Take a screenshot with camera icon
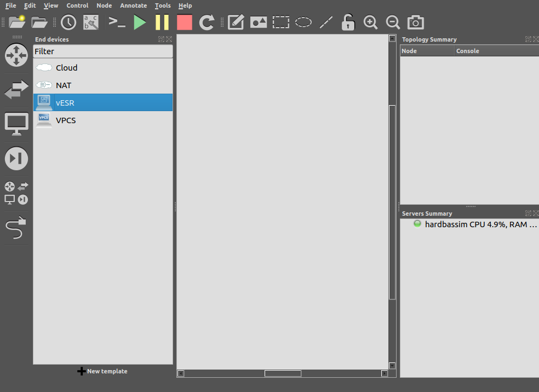Image resolution: width=539 pixels, height=392 pixels. pyautogui.click(x=416, y=22)
